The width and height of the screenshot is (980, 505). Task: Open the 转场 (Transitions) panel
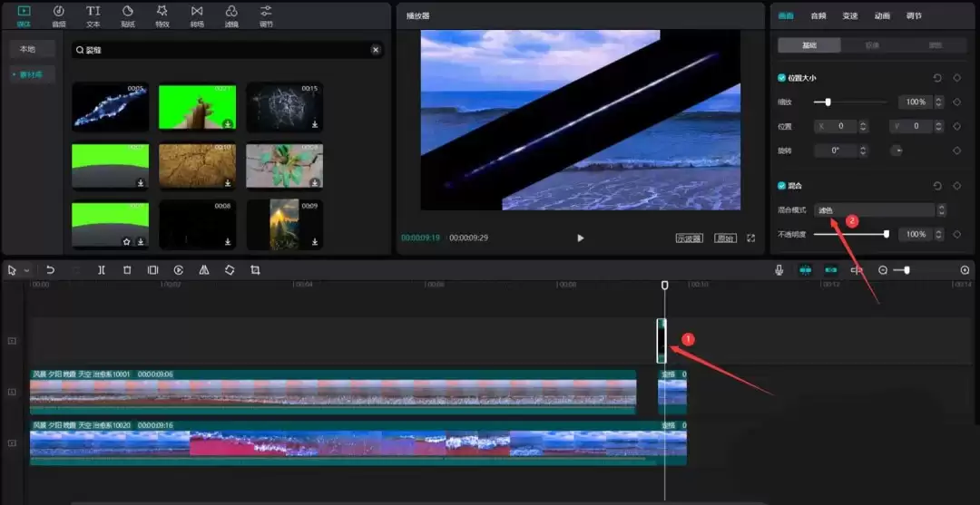click(x=197, y=15)
